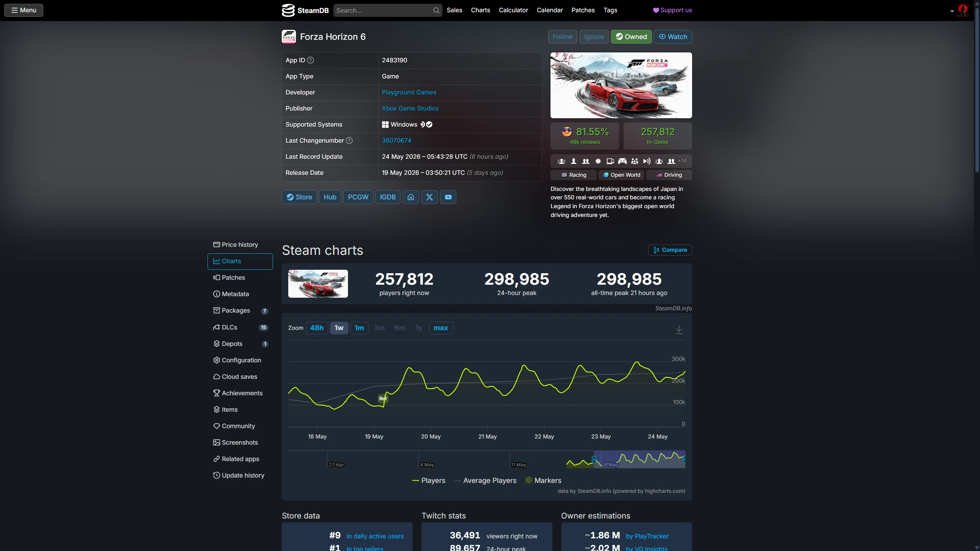Open the Packages sidebar tab

point(240,310)
